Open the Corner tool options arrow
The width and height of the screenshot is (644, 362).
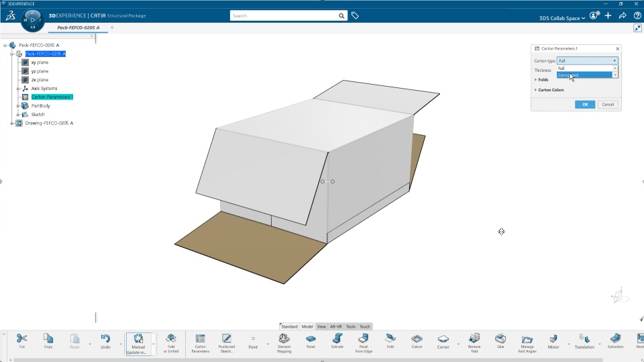[x=458, y=344]
